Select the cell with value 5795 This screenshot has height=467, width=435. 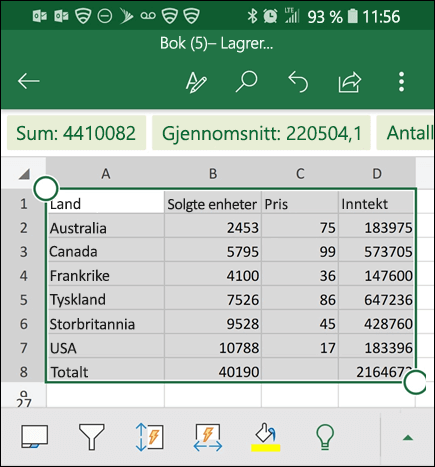coord(213,252)
